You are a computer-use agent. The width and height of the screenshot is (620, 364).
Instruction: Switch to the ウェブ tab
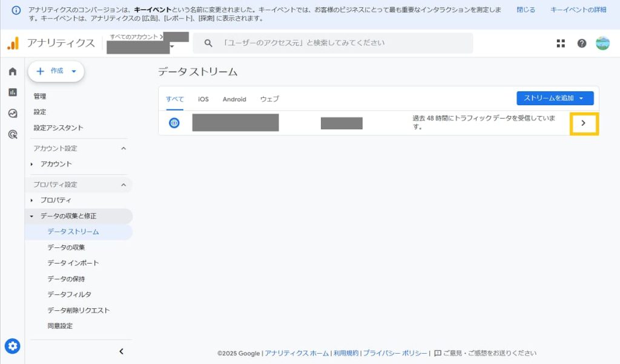pos(269,99)
